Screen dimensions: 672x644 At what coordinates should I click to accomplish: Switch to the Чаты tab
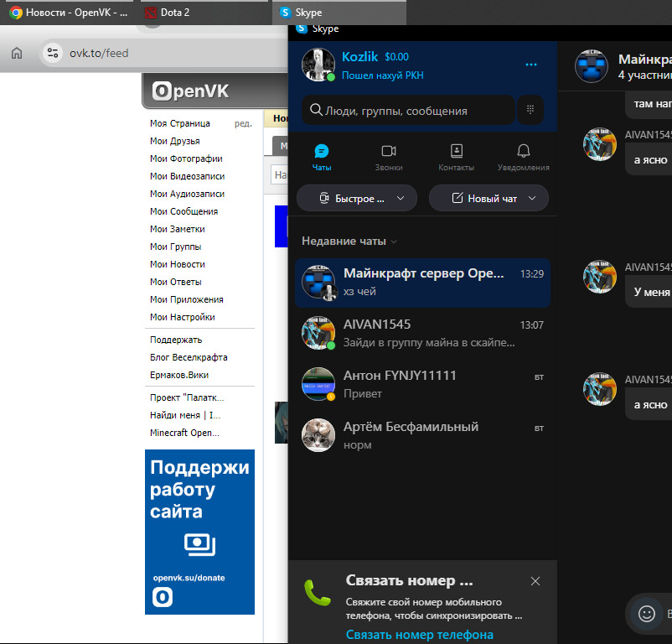point(322,157)
